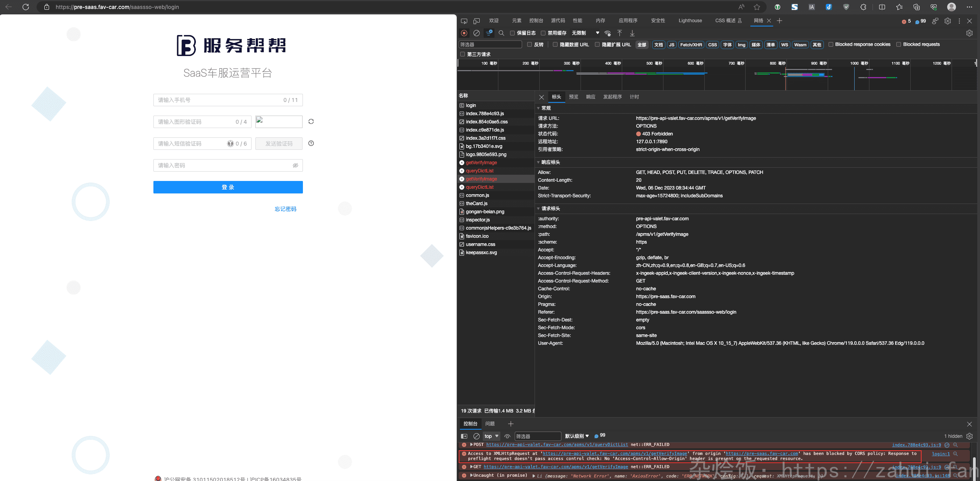Image resolution: width=980 pixels, height=481 pixels.
Task: Toggle the device emulation icon
Action: [476, 21]
